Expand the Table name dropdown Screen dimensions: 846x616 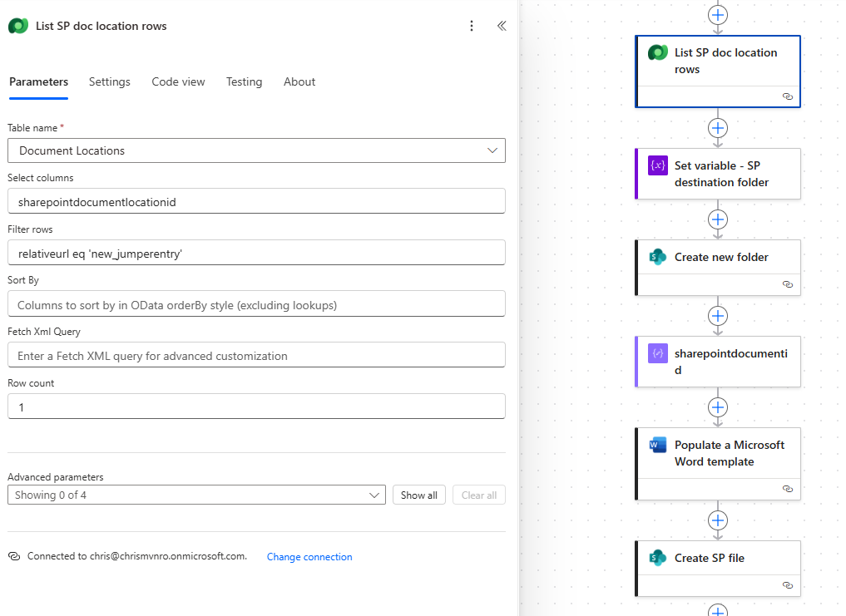tap(492, 150)
